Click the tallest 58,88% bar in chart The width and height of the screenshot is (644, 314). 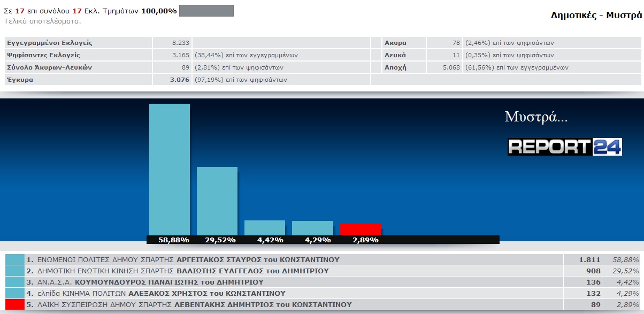pos(169,169)
